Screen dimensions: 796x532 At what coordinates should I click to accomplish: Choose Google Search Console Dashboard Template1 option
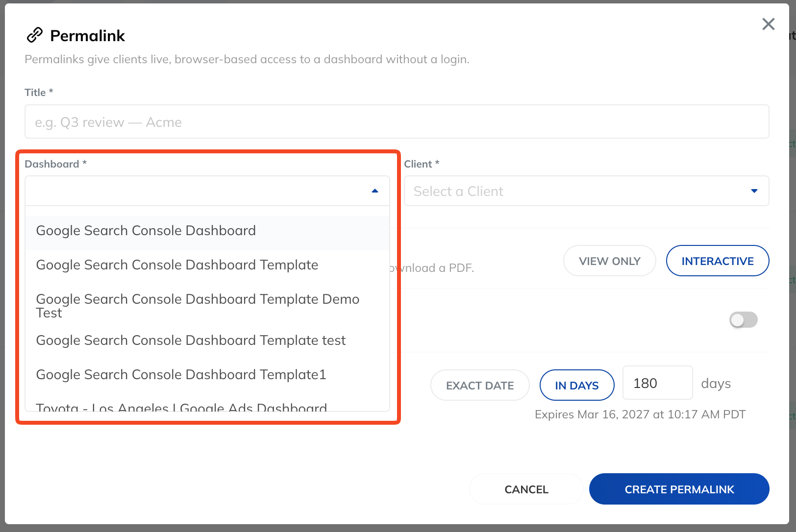pos(207,375)
